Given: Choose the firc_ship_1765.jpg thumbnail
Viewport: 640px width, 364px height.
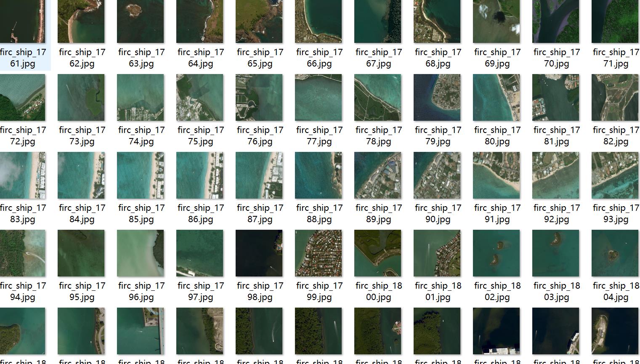Looking at the screenshot, I should pos(259,21).
